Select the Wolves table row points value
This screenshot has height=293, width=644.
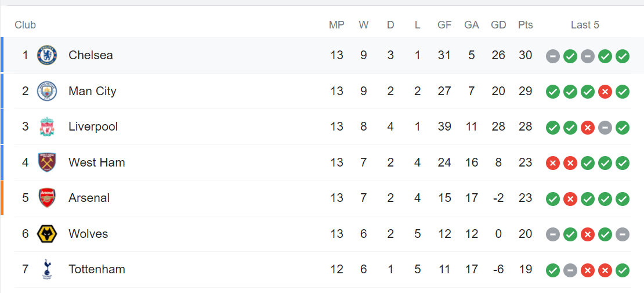(x=525, y=234)
